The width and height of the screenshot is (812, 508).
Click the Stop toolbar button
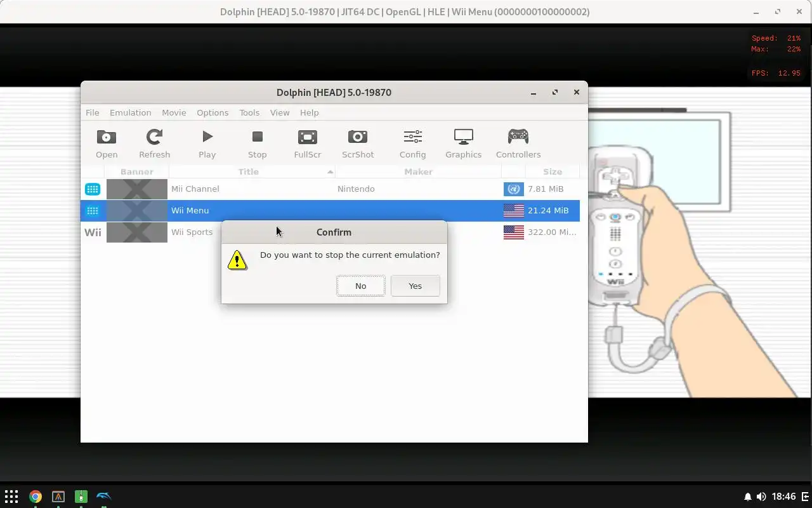pyautogui.click(x=257, y=144)
